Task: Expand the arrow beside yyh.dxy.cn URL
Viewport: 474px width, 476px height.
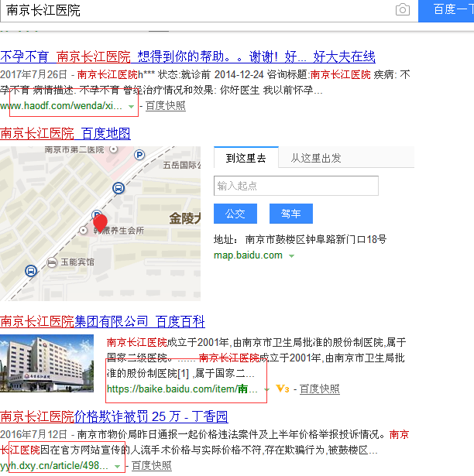Action: (118, 466)
